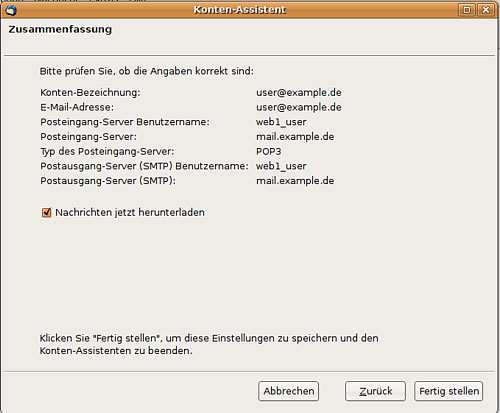Click SMTP Benutzername value web1_user

click(281, 166)
